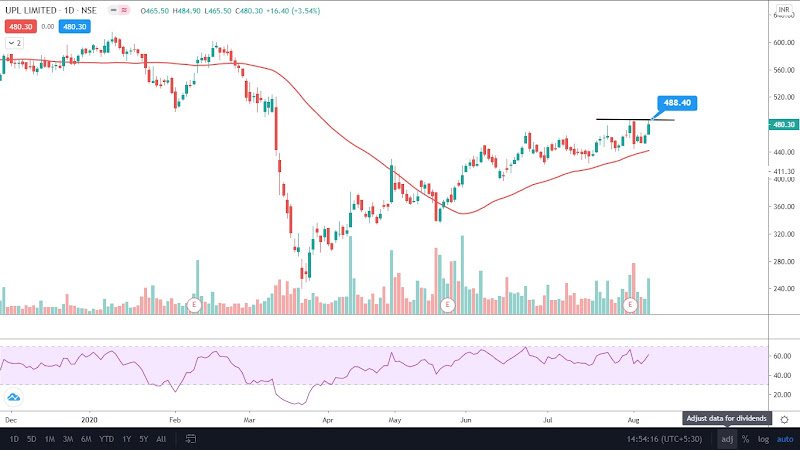Viewport: 800px width, 450px height.
Task: Click the O465.50 open value
Action: click(155, 11)
